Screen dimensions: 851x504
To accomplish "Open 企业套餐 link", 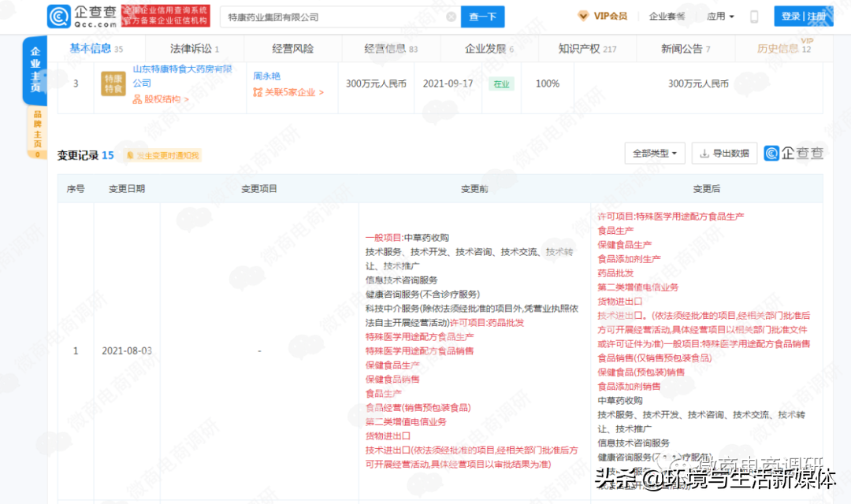I will tap(667, 17).
